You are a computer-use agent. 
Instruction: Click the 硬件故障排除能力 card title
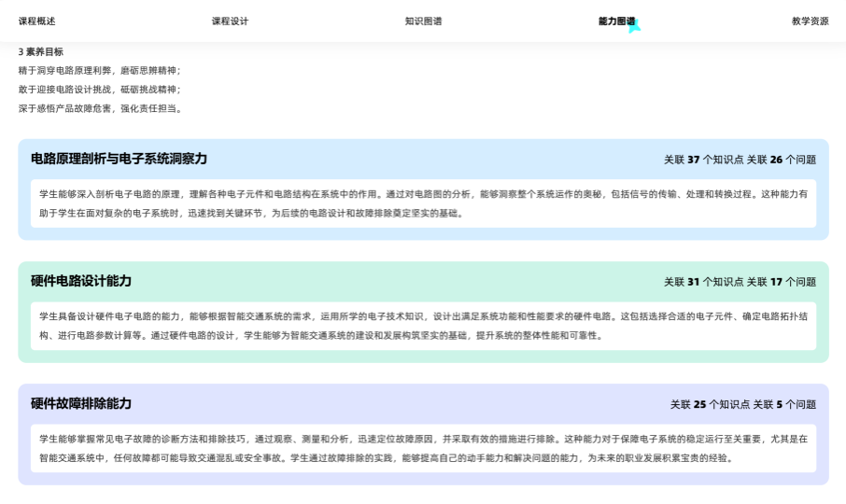coord(81,403)
